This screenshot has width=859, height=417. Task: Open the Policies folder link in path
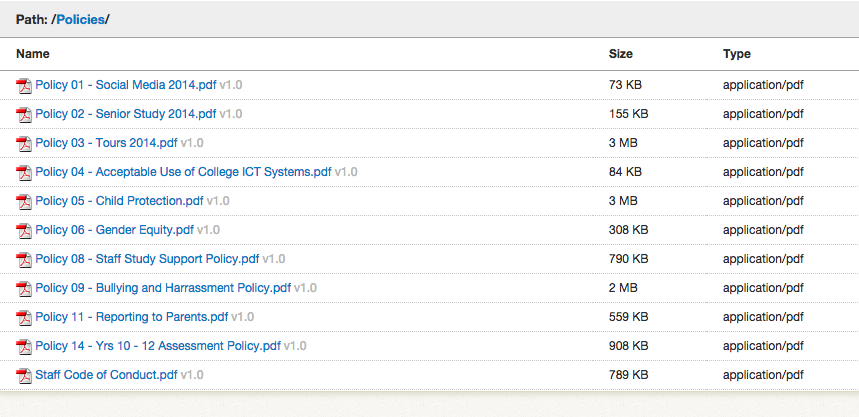point(81,20)
